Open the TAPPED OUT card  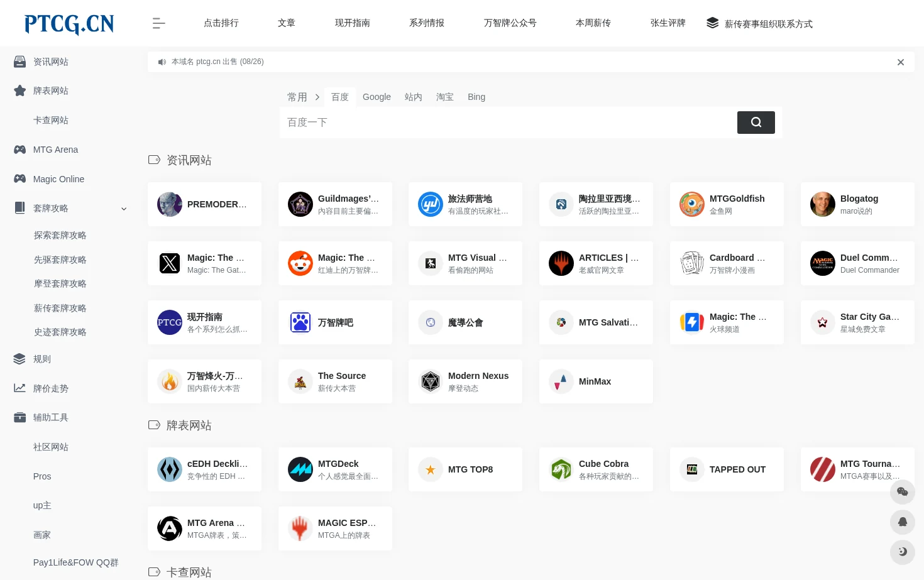[727, 469]
